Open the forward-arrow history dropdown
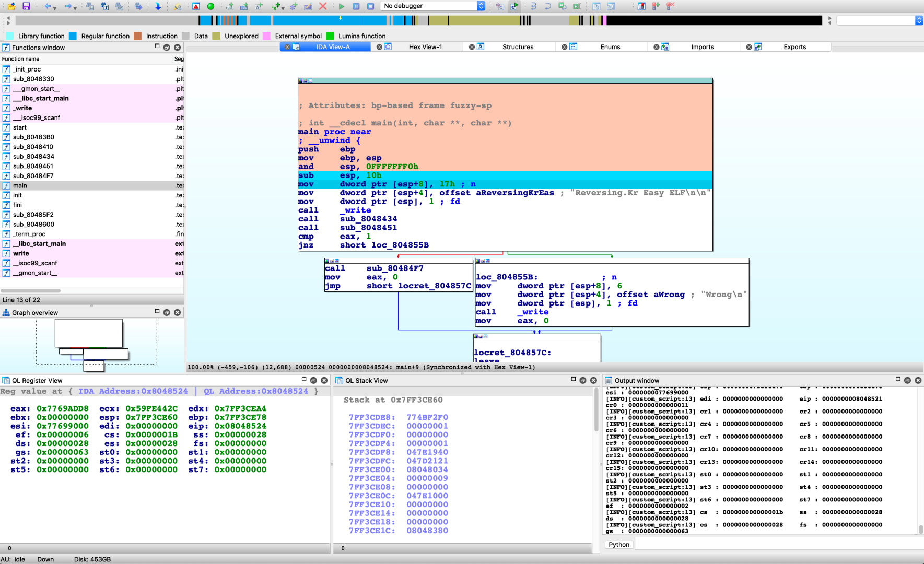This screenshot has width=924, height=564. pyautogui.click(x=75, y=8)
